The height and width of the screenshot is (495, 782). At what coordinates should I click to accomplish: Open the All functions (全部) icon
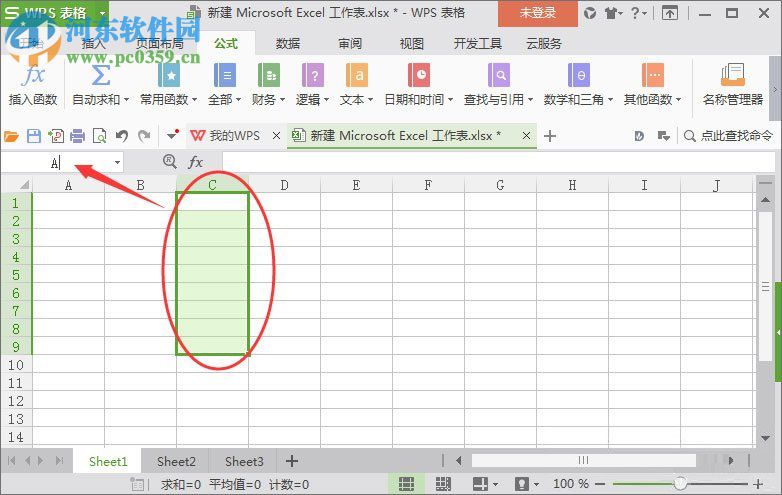(x=224, y=75)
